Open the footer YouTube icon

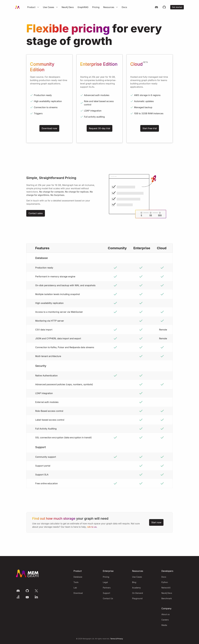coord(27,597)
